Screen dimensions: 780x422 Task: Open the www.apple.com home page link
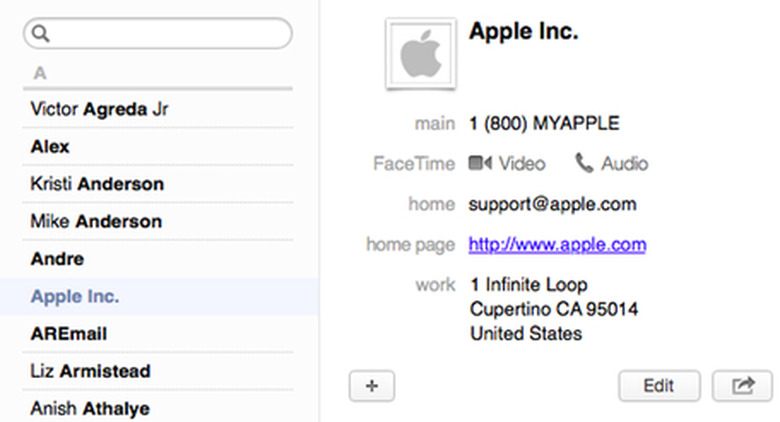[557, 245]
